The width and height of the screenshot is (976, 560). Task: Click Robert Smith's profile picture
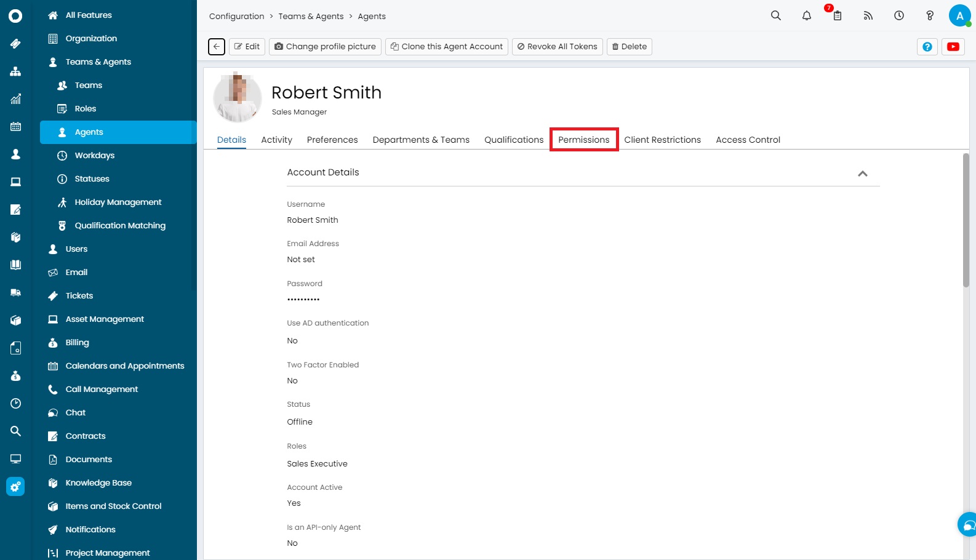pos(238,97)
